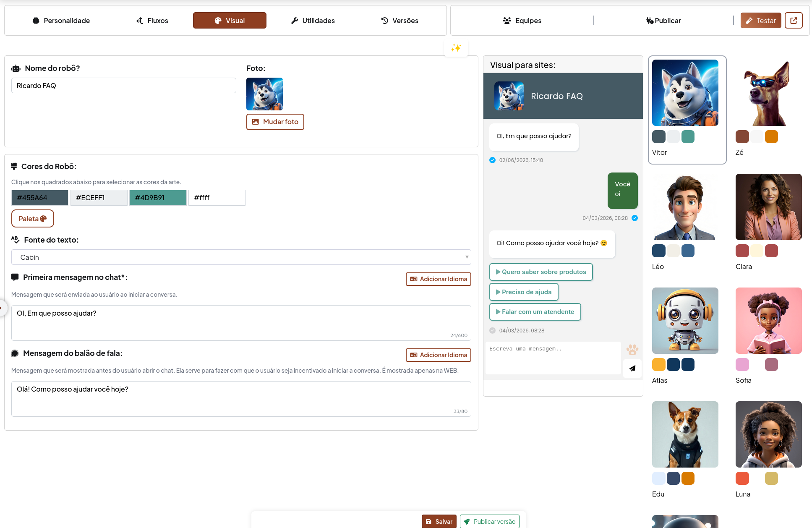Click Atlas's yellow color swatch
The image size is (812, 528).
[x=659, y=365]
